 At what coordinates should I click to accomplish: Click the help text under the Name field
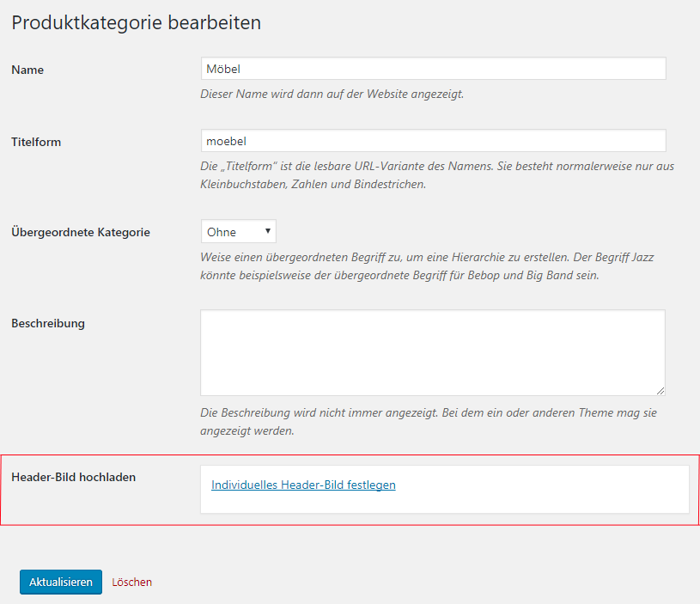click(x=332, y=95)
